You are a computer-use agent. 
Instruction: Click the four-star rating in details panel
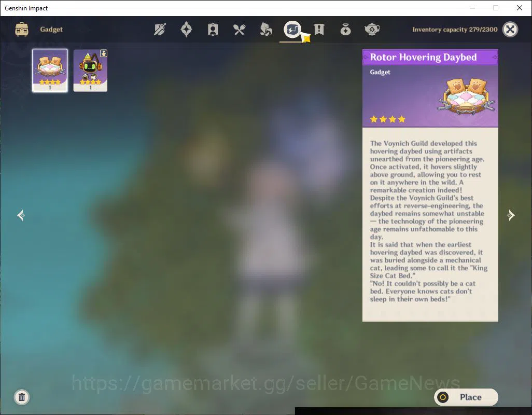pos(387,119)
